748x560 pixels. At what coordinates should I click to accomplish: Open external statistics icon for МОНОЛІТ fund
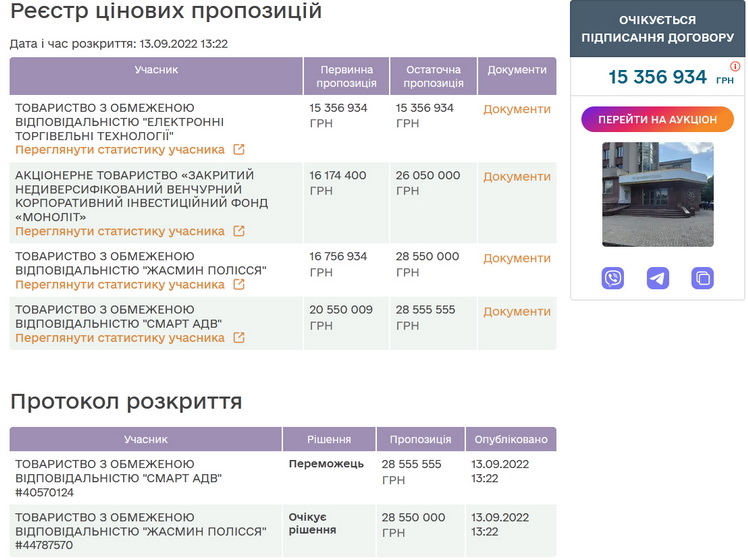[x=239, y=231]
